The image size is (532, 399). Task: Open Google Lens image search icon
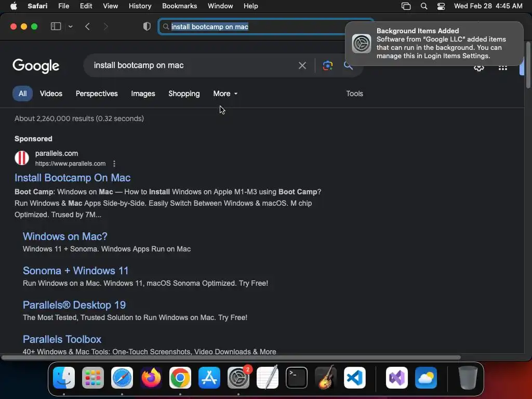pos(327,65)
